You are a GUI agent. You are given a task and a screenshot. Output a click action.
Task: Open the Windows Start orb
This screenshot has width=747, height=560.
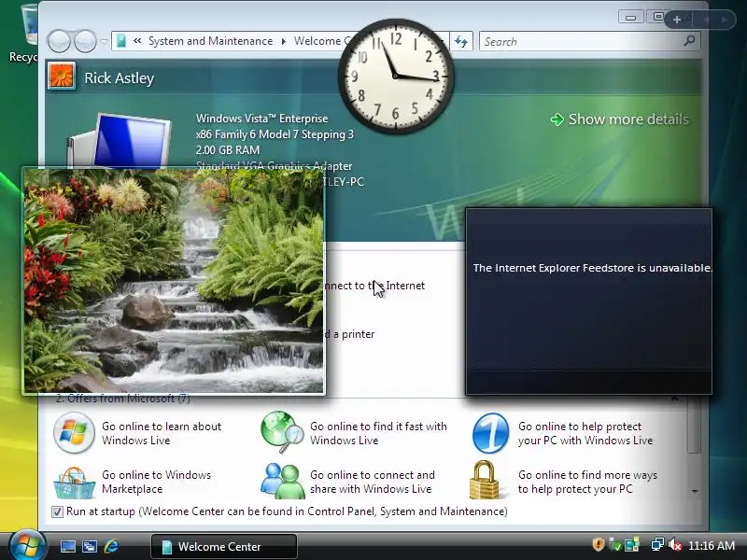[x=27, y=545]
